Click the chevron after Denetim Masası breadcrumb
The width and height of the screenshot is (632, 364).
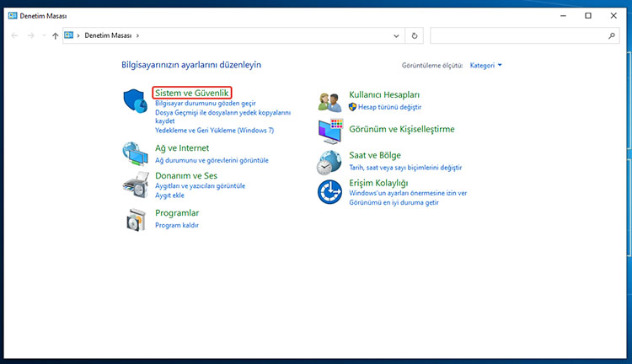coord(137,36)
